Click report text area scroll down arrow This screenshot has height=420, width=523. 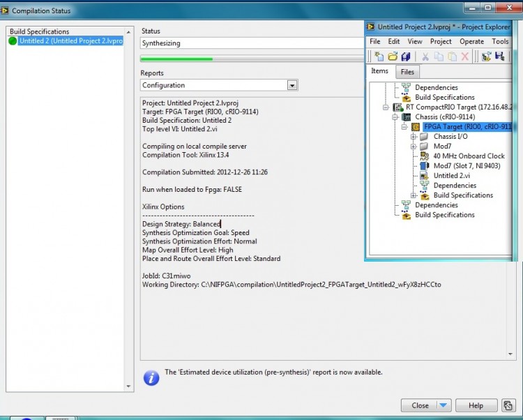510,354
